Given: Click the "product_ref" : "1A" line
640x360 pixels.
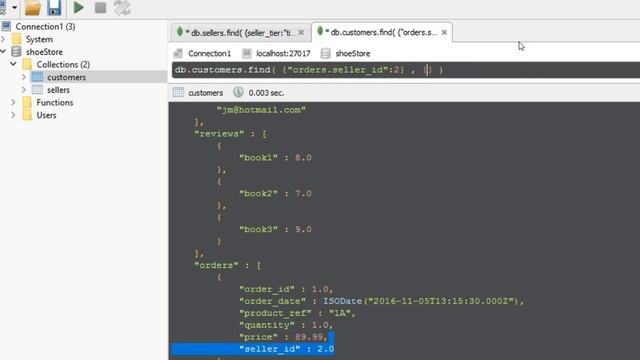Looking at the screenshot, I should coord(298,313).
